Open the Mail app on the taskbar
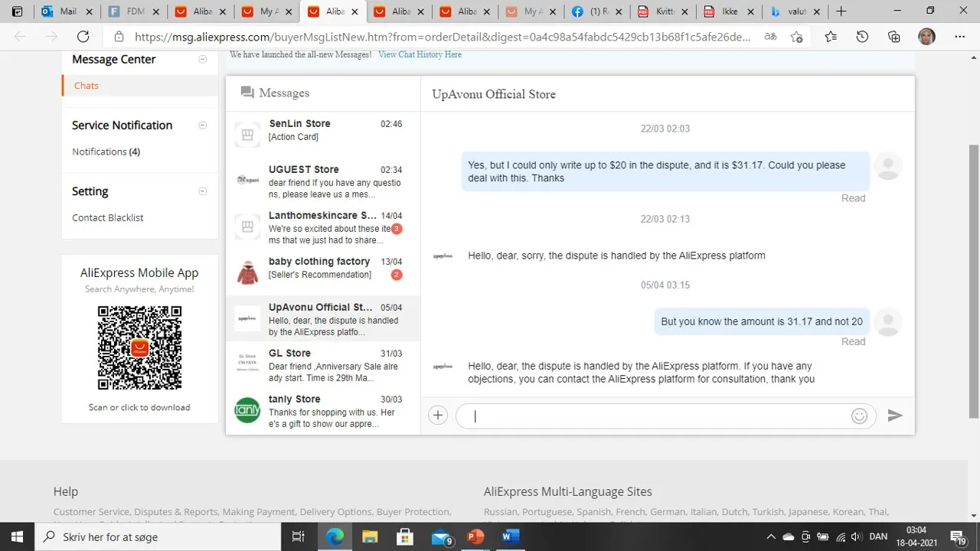 (440, 536)
